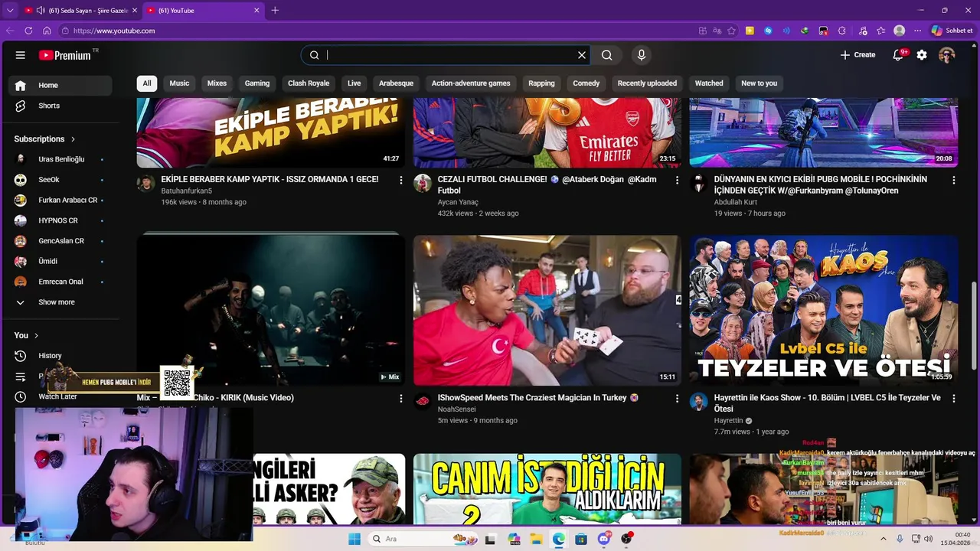The height and width of the screenshot is (551, 980).
Task: Click the magnifier search submit button
Action: click(x=606, y=55)
